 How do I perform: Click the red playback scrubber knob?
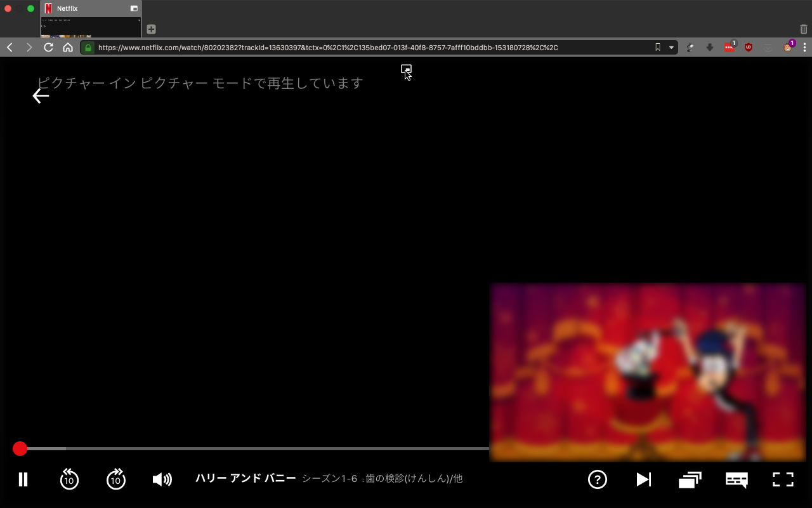pos(20,449)
